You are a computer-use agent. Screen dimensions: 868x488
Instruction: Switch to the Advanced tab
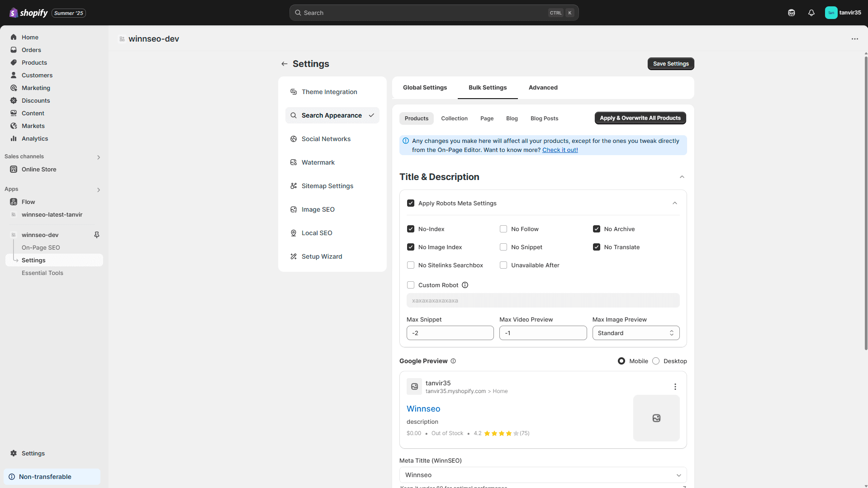(x=543, y=87)
